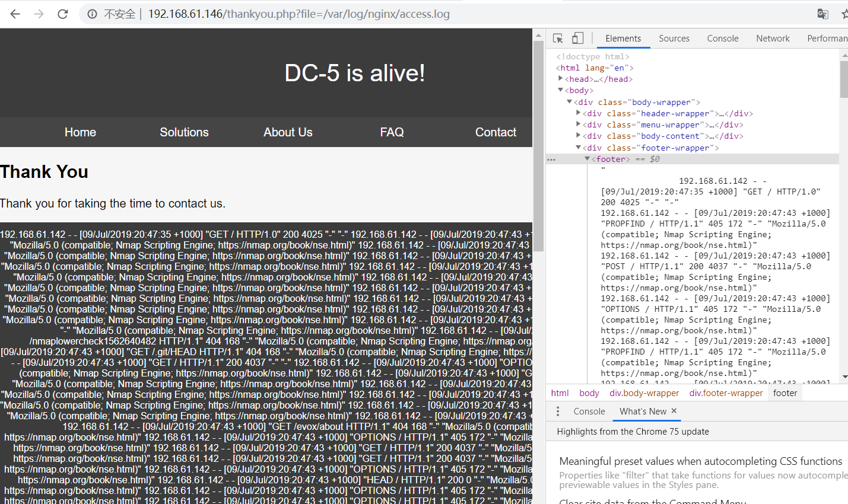Open the Performance tab
The height and width of the screenshot is (504, 848).
(x=827, y=39)
